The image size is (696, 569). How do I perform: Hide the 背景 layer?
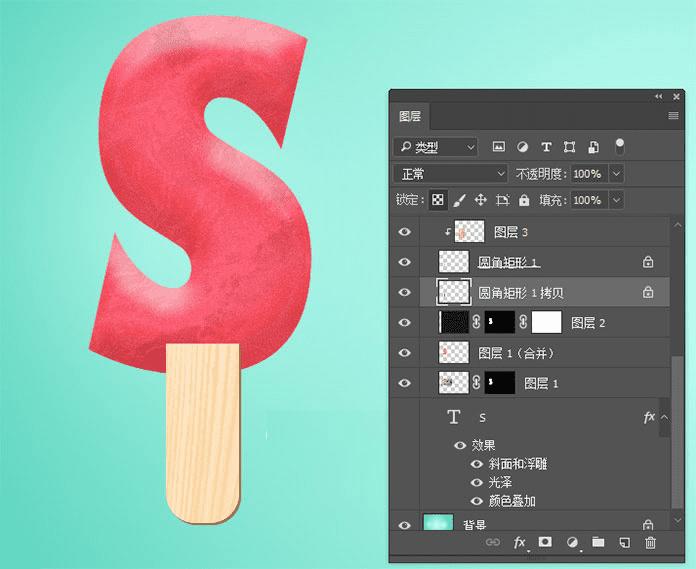pyautogui.click(x=404, y=525)
